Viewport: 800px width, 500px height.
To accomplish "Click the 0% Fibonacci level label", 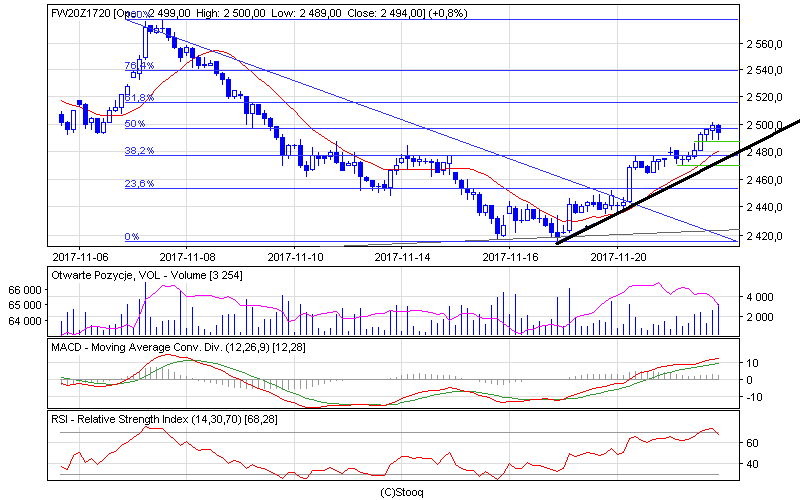I will click(x=132, y=237).
